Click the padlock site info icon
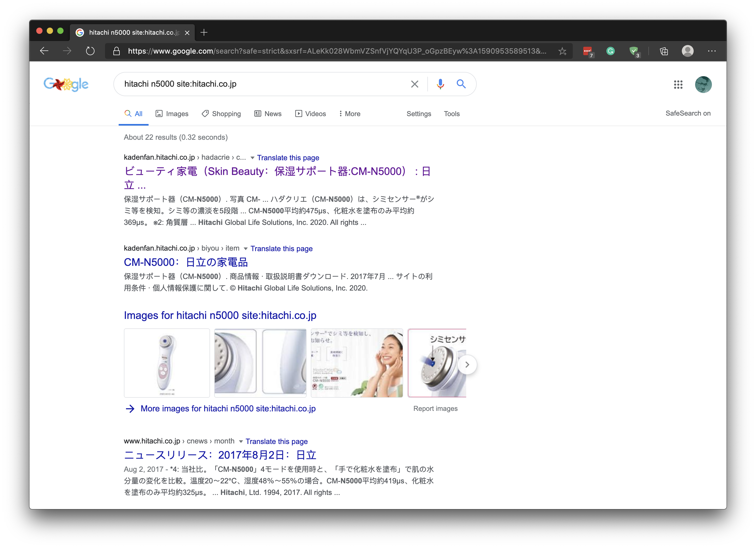 (x=116, y=51)
